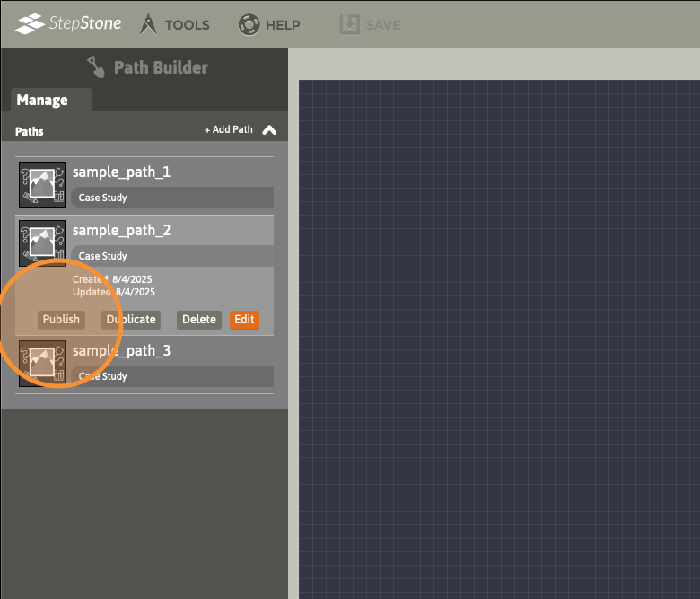This screenshot has height=599, width=700.
Task: Open the Help menu
Action: click(x=268, y=24)
